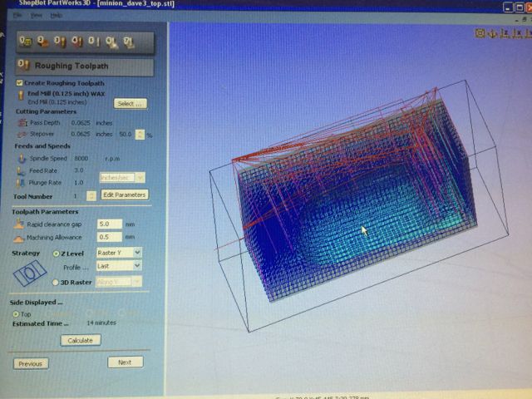The image size is (532, 399).
Task: Click the Stepover value 0.0625
Action: (81, 134)
